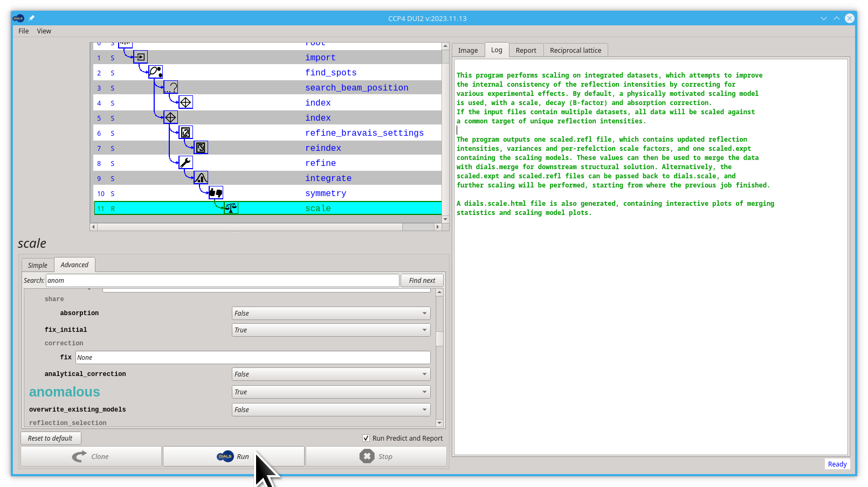This screenshot has width=868, height=487.
Task: Click the highlighted anomalous parameter label
Action: coord(65,392)
